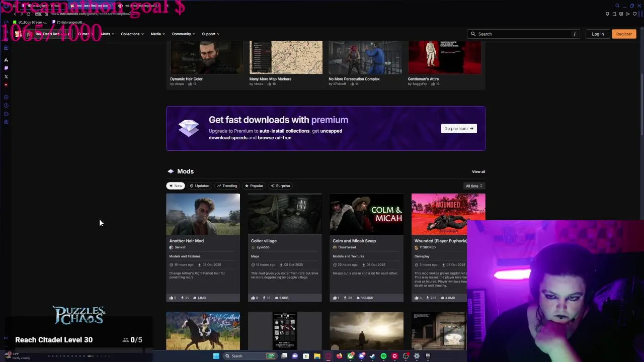
Task: Click the search magnifier icon on Nexus Mods
Action: click(473, 34)
